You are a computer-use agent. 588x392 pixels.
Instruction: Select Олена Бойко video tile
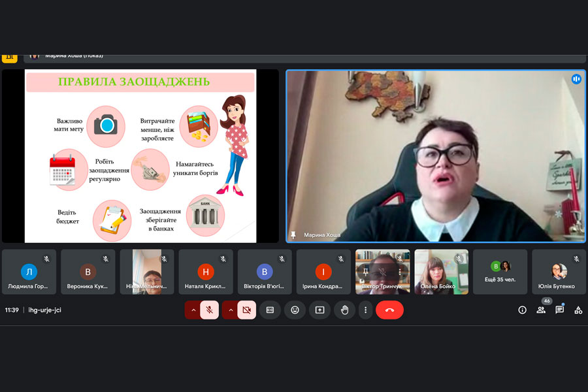point(442,272)
